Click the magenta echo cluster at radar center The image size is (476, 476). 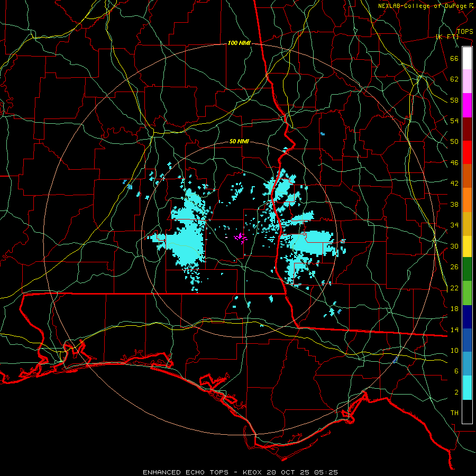point(241,238)
